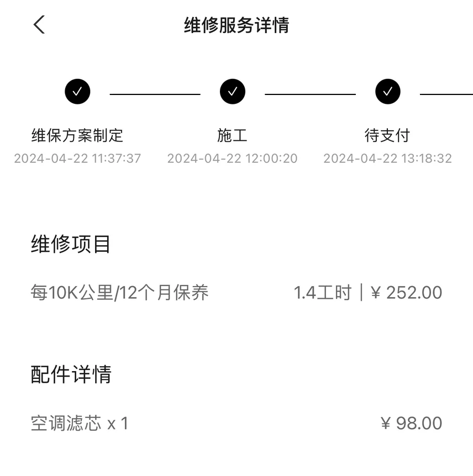This screenshot has height=476, width=473.
Task: Open the 维修项目 section heading
Action: click(x=71, y=244)
